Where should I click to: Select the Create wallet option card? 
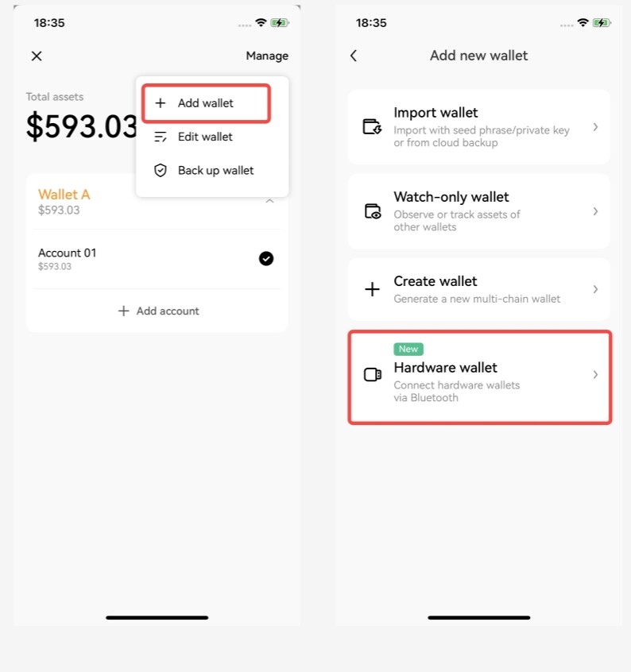(479, 289)
